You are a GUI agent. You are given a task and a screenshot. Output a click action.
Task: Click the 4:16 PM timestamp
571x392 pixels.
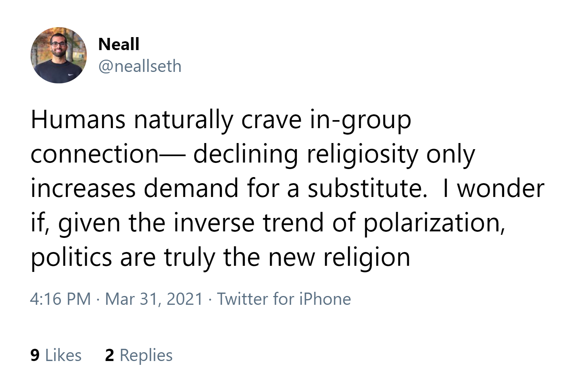tap(60, 299)
